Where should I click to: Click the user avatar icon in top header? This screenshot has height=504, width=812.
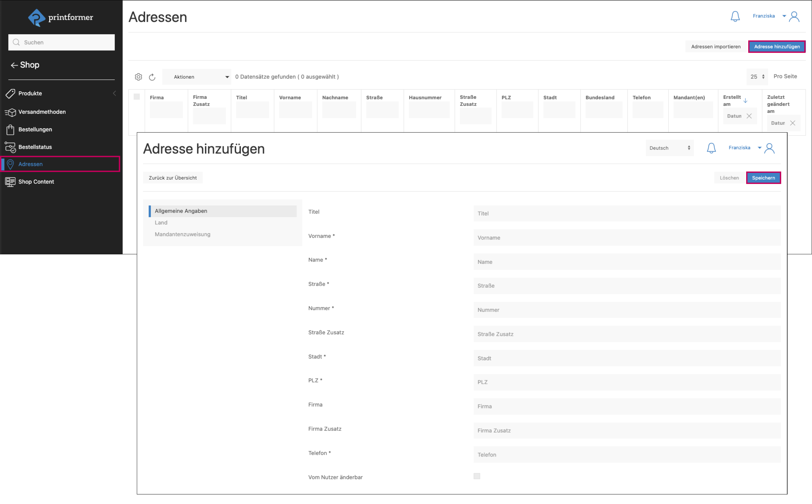click(794, 16)
